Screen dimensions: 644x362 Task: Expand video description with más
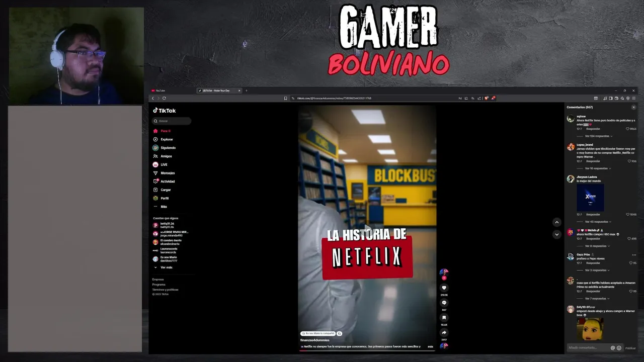click(x=430, y=346)
